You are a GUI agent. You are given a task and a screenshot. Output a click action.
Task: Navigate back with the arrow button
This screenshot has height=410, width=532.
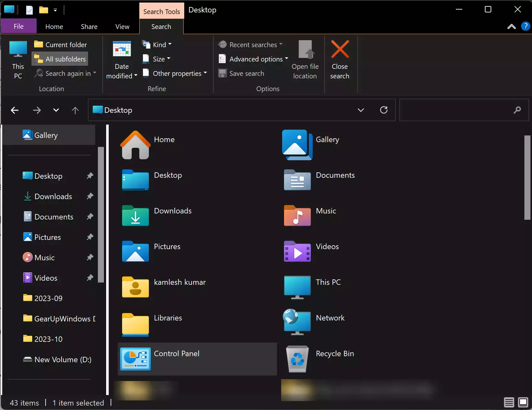[x=15, y=110]
